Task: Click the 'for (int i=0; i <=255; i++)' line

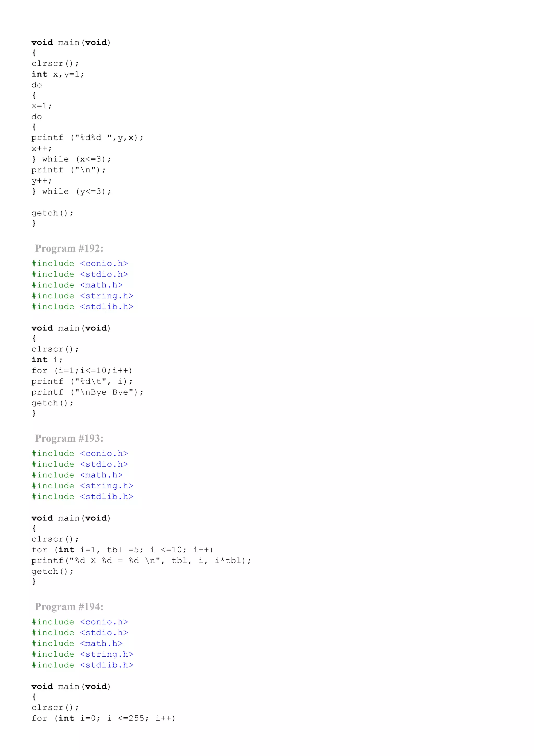Action: click(104, 718)
